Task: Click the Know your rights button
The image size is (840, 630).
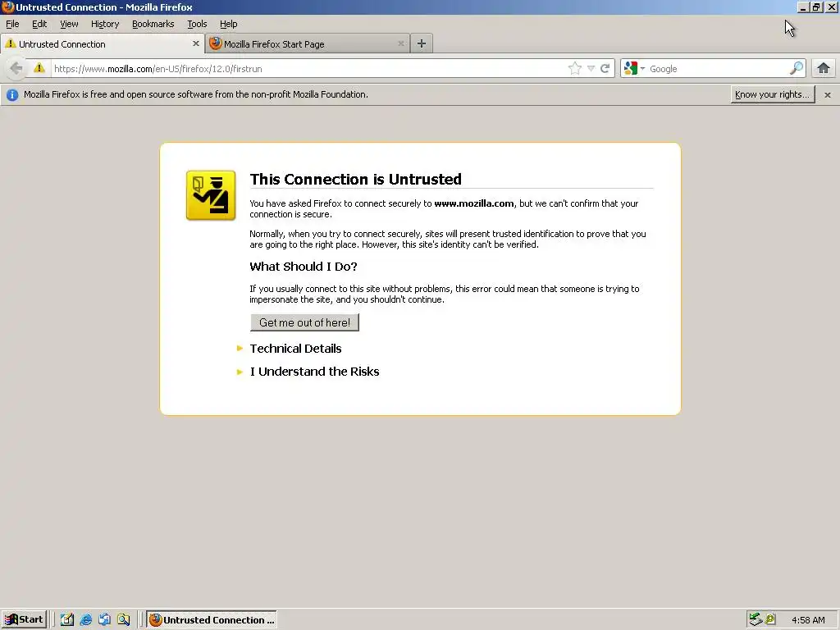Action: click(x=773, y=94)
